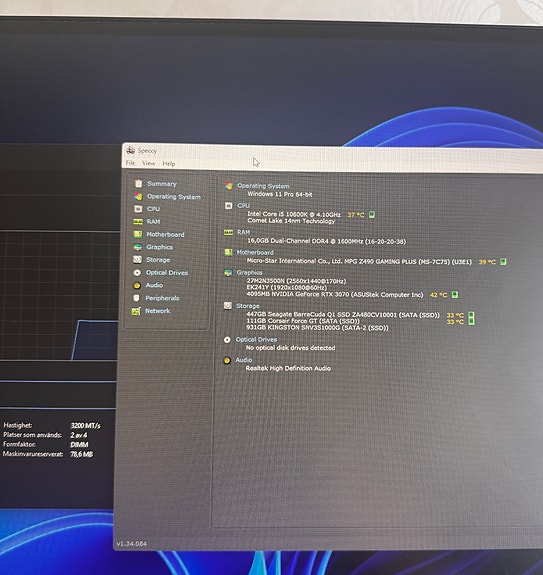Click the RTX 3070 temperature indicator
The height and width of the screenshot is (575, 543).
point(455,294)
